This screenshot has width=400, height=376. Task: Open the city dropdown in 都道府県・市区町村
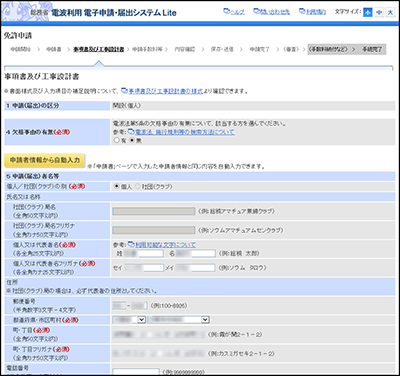tap(179, 320)
